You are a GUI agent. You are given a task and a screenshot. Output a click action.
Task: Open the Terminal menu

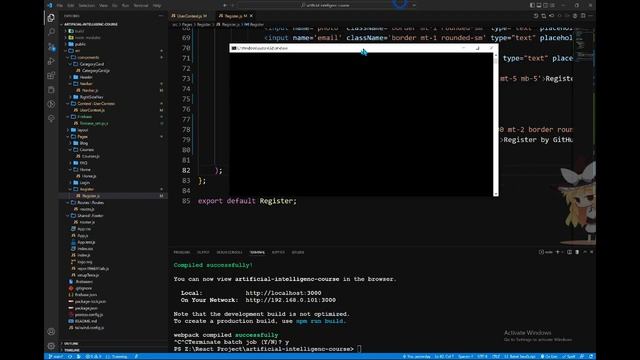[141, 6]
